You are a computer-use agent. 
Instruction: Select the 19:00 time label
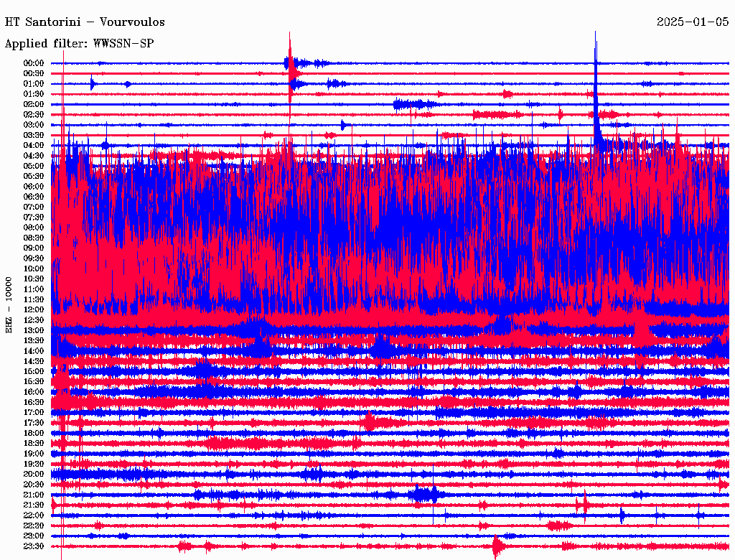pos(34,454)
